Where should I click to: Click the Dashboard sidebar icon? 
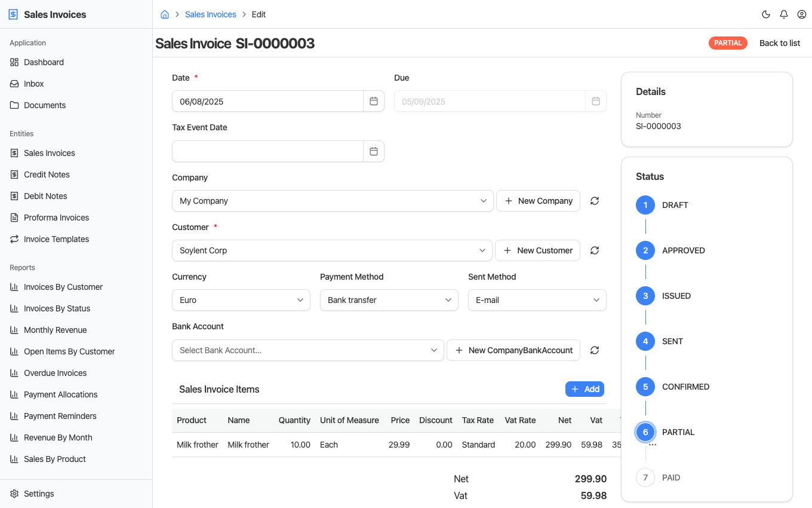tap(14, 62)
